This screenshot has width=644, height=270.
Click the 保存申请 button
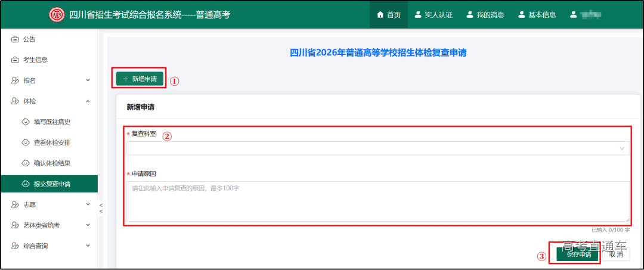coord(578,255)
